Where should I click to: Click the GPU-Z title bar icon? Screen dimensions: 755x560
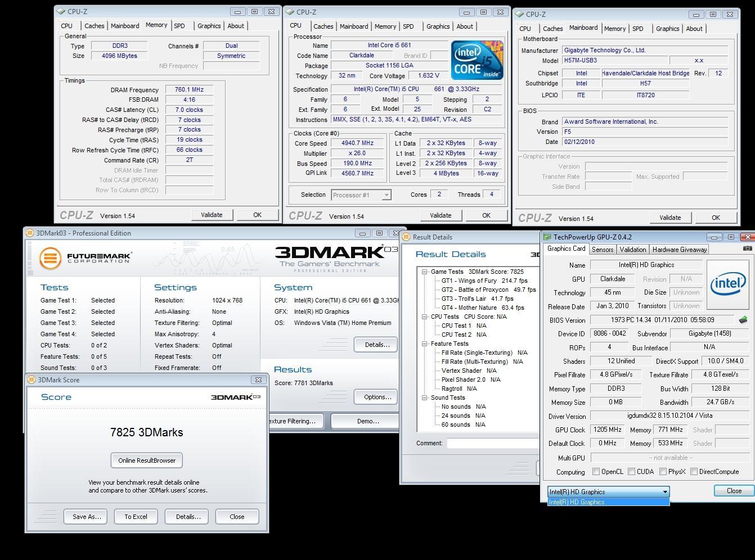point(547,237)
